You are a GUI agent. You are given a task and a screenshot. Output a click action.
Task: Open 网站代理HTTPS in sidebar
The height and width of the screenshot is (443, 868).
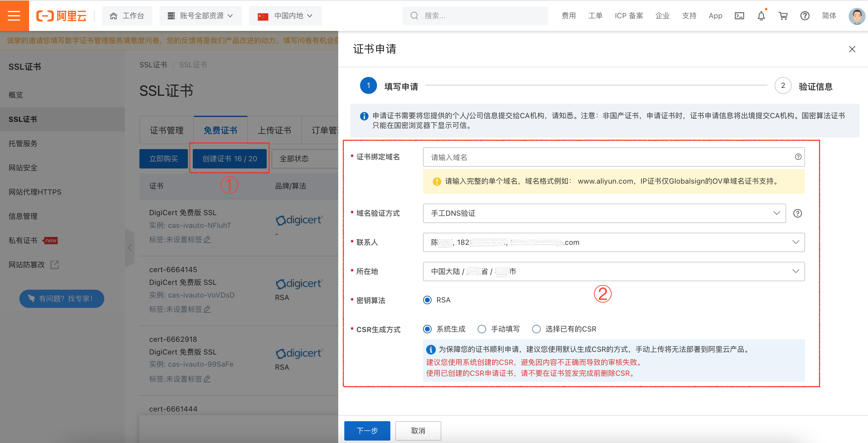(35, 192)
